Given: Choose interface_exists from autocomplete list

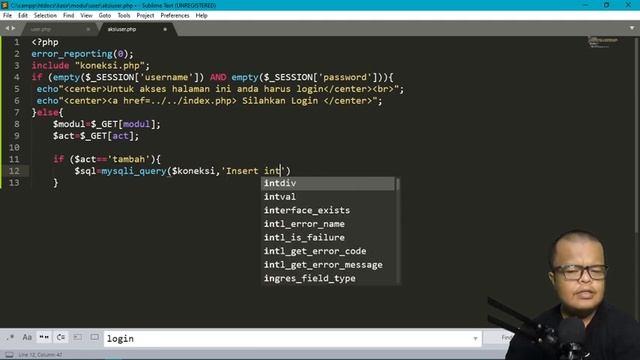Looking at the screenshot, I should tap(328, 210).
